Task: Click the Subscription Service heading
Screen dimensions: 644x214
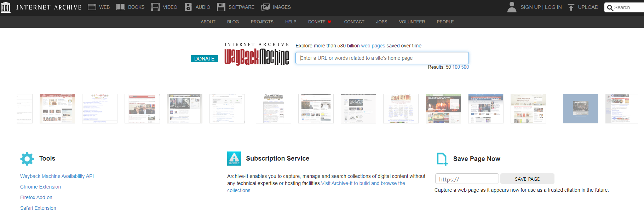Action: pos(278,158)
